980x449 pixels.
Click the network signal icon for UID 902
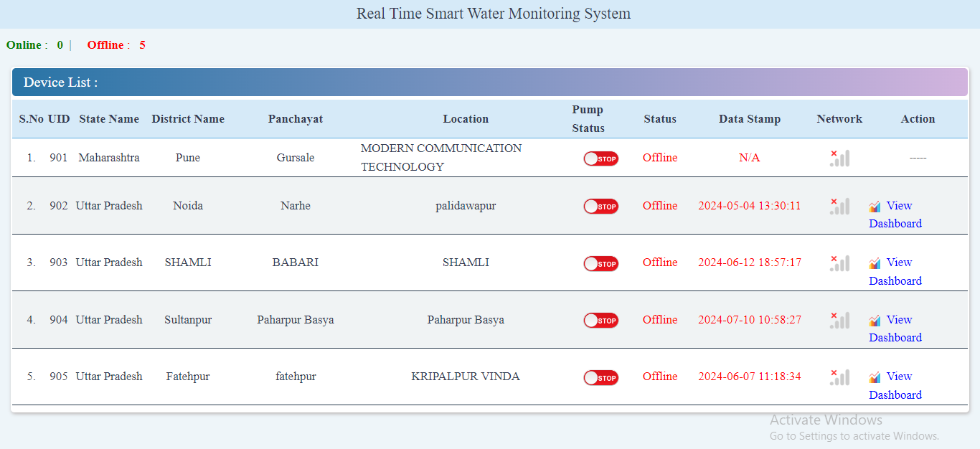[839, 206]
